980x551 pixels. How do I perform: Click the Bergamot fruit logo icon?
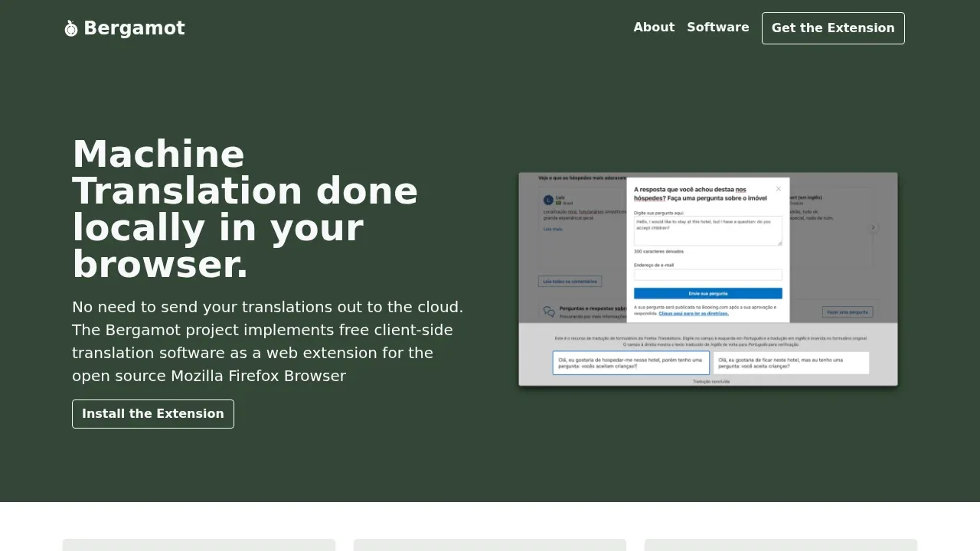[x=71, y=28]
